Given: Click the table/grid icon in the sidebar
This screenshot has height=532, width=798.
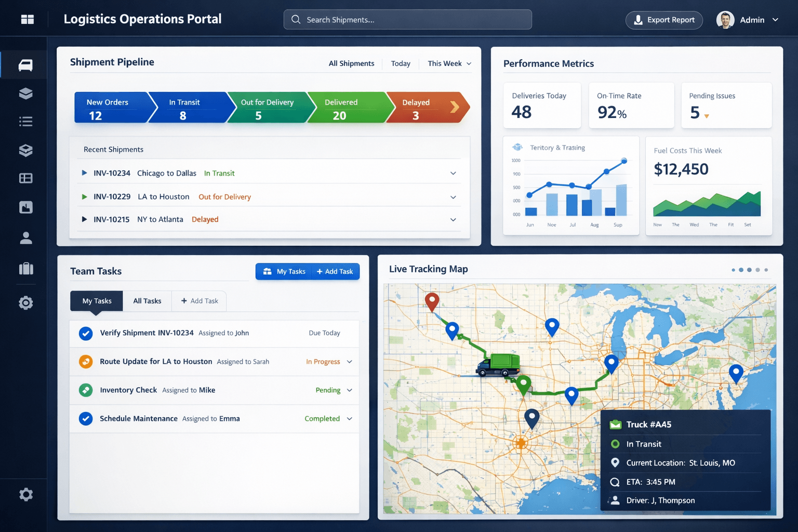Looking at the screenshot, I should 25,178.
